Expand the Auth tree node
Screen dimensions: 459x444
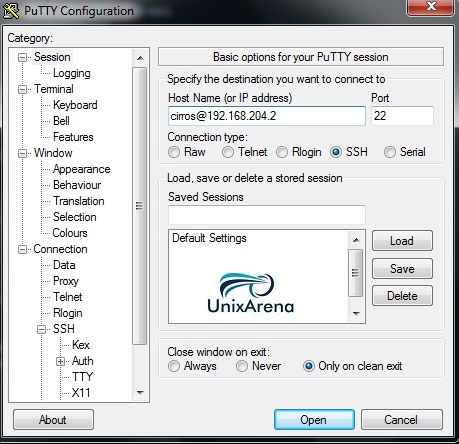60,361
